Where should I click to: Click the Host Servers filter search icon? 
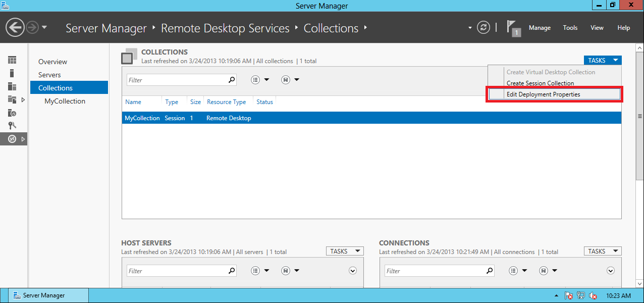[232, 271]
